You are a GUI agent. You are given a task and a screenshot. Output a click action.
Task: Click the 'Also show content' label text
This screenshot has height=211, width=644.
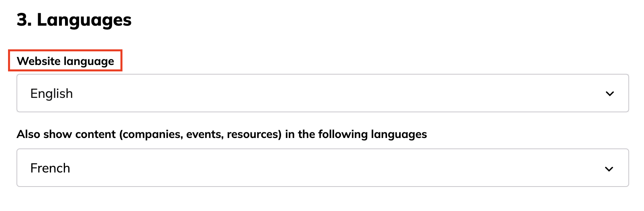coord(66,134)
